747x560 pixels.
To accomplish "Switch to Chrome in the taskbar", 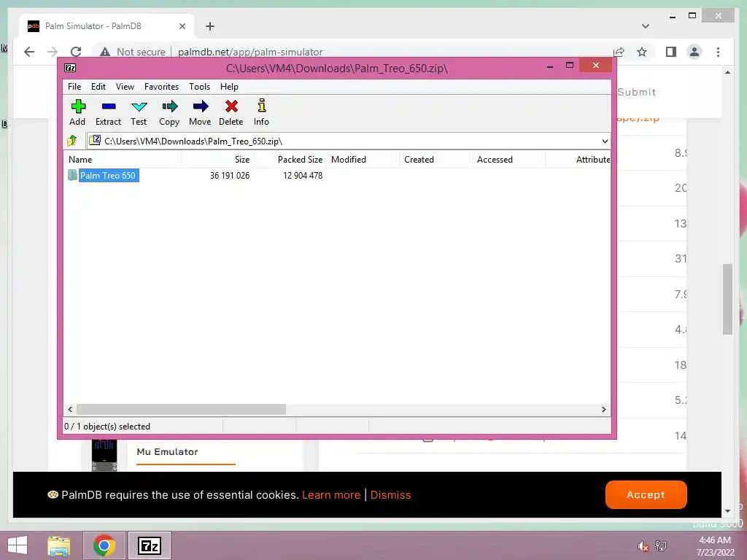I will click(x=104, y=545).
